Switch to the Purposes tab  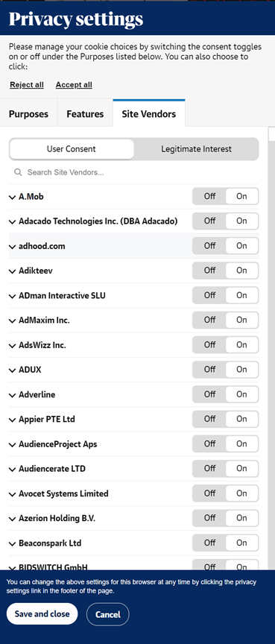tap(29, 114)
